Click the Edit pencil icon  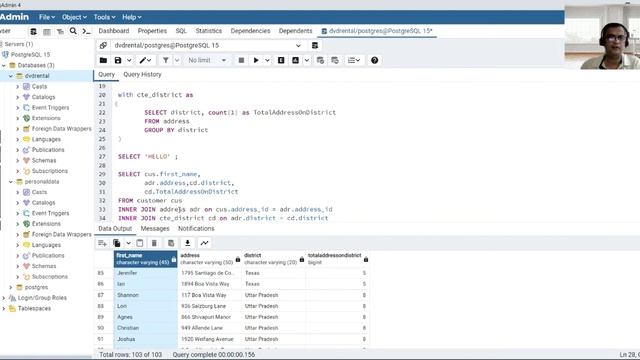coord(142,60)
